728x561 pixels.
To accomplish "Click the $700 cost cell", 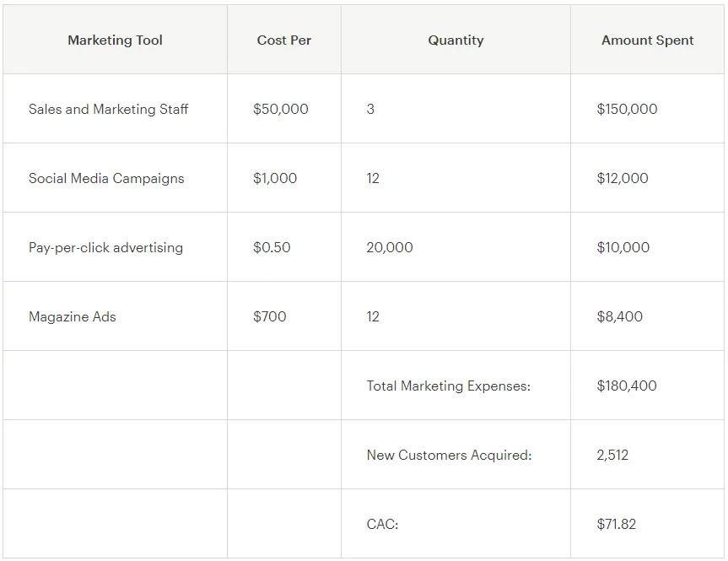I will (x=269, y=317).
